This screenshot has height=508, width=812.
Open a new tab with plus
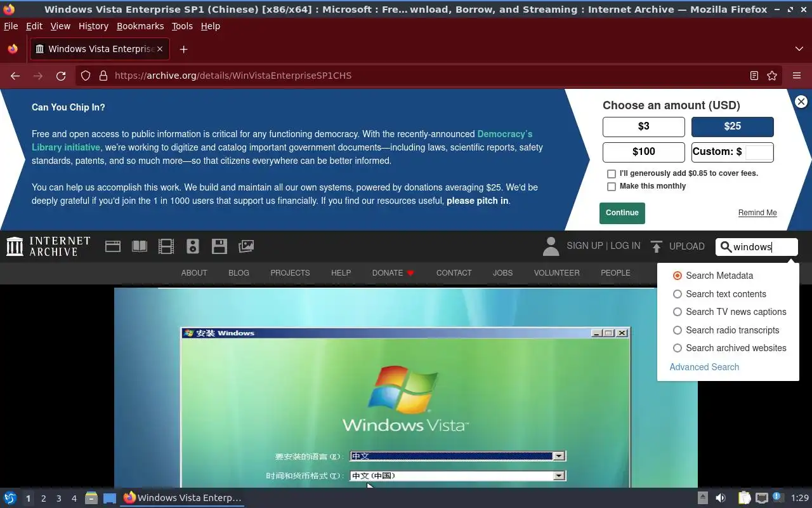(x=183, y=49)
